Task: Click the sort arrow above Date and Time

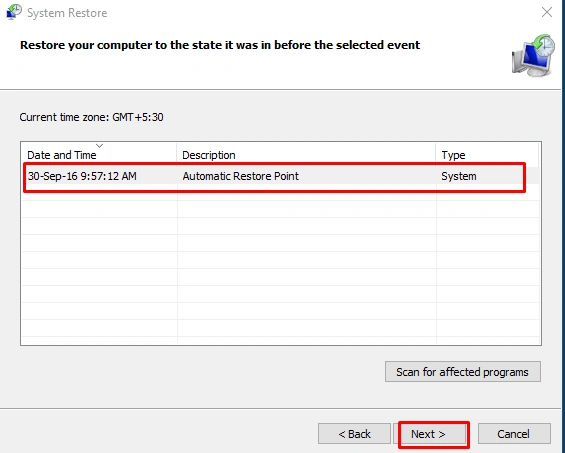Action: pos(99,146)
